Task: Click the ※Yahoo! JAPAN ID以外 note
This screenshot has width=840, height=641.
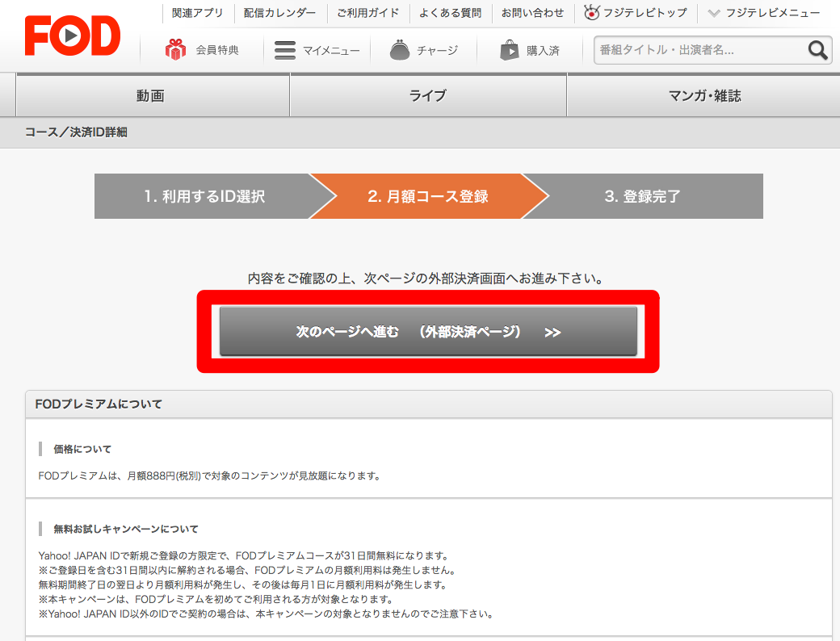Action: (267, 614)
